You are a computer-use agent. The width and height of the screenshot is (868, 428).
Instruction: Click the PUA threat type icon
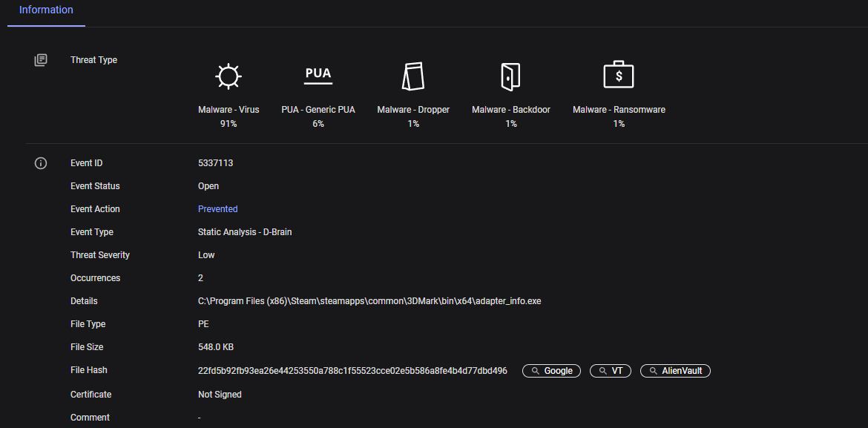point(318,74)
